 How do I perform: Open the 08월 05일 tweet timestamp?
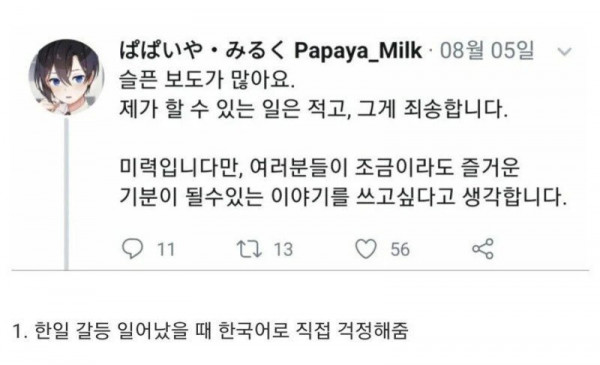coord(487,50)
